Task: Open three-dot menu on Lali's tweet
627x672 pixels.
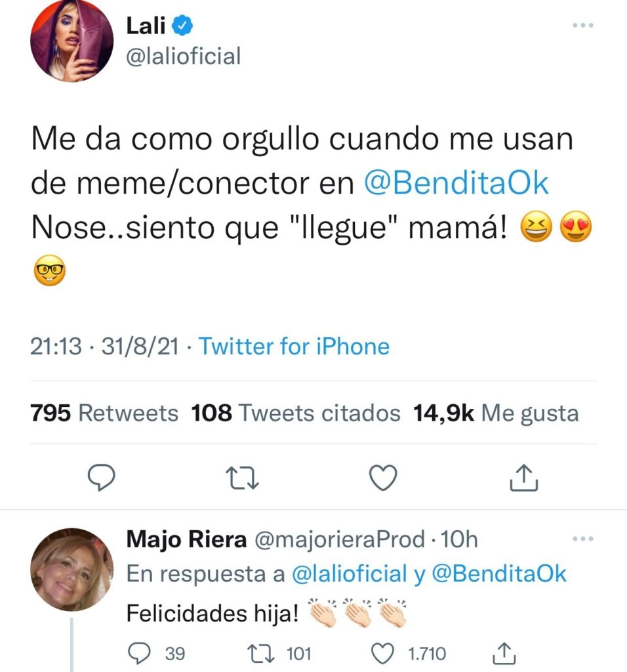Action: [582, 26]
